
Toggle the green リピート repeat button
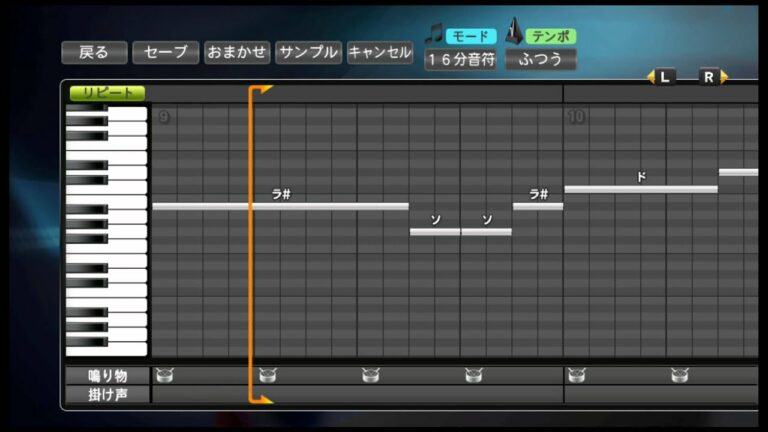click(107, 92)
